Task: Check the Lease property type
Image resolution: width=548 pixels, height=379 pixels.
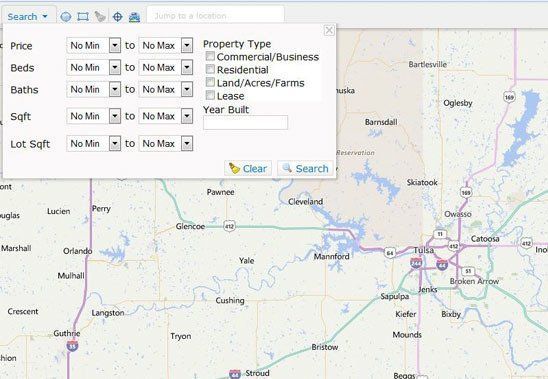Action: (210, 95)
